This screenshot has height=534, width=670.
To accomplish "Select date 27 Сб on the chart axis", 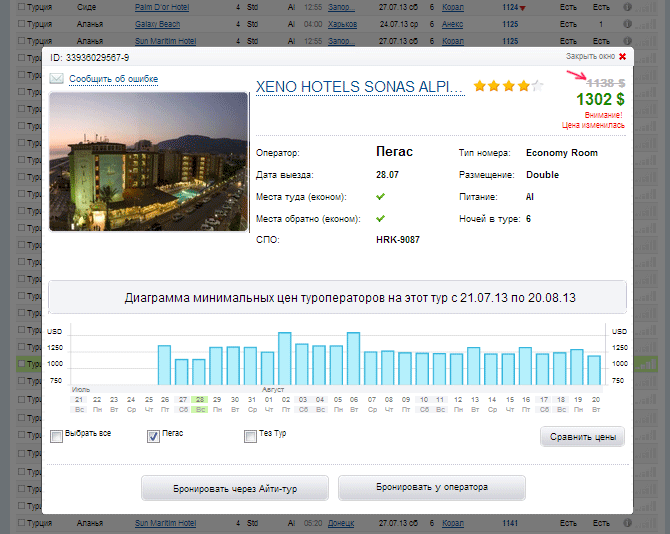I will pos(183,404).
